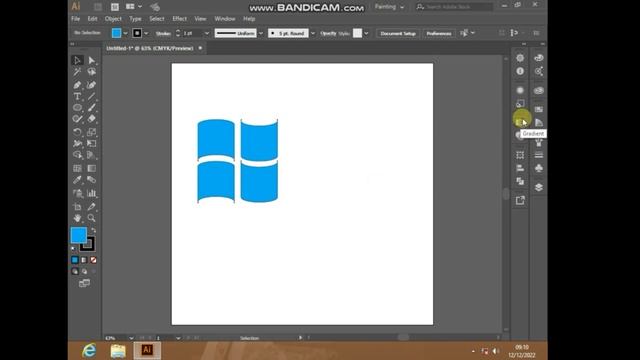The image size is (640, 360).
Task: Select the Eyedropper tool
Action: click(77, 180)
